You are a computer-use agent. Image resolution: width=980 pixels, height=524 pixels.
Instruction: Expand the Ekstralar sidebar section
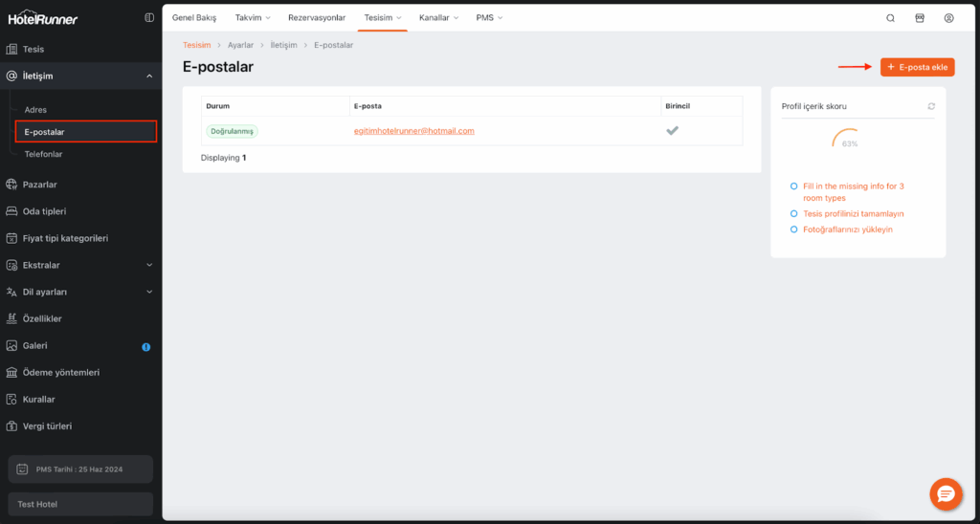click(x=148, y=265)
